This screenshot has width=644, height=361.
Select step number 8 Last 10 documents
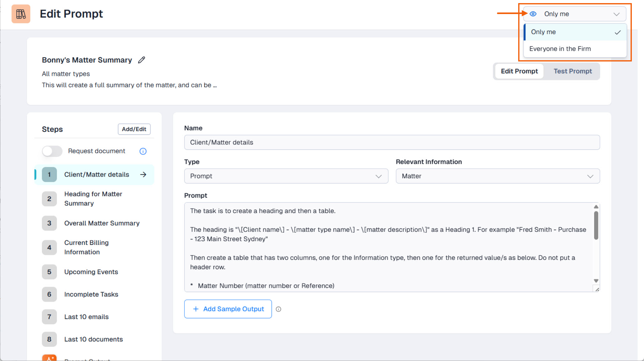(93, 339)
